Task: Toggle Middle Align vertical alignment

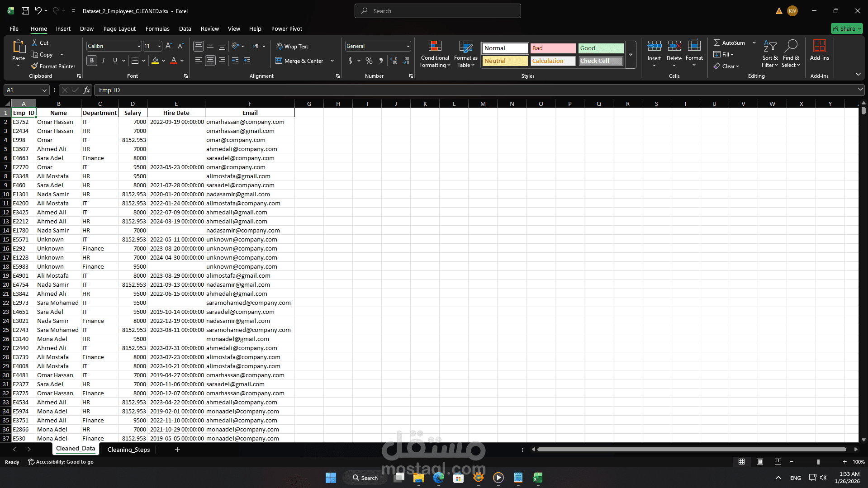Action: pyautogui.click(x=210, y=46)
